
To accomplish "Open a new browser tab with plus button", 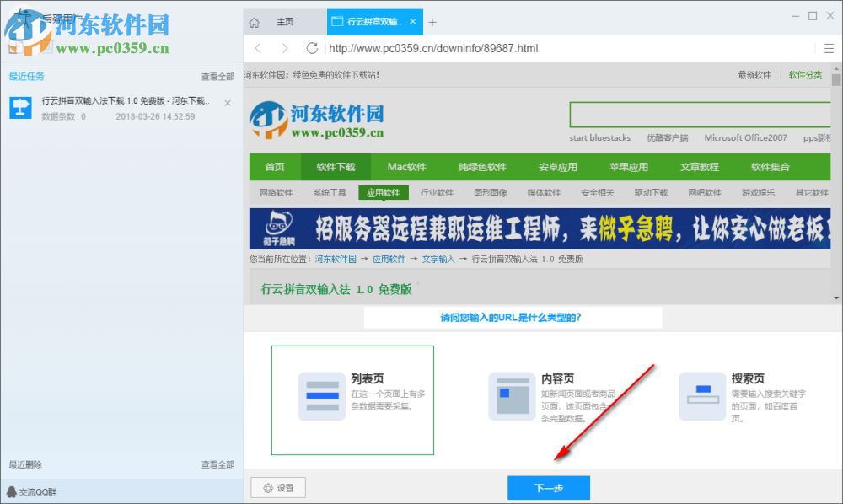I will (432, 22).
